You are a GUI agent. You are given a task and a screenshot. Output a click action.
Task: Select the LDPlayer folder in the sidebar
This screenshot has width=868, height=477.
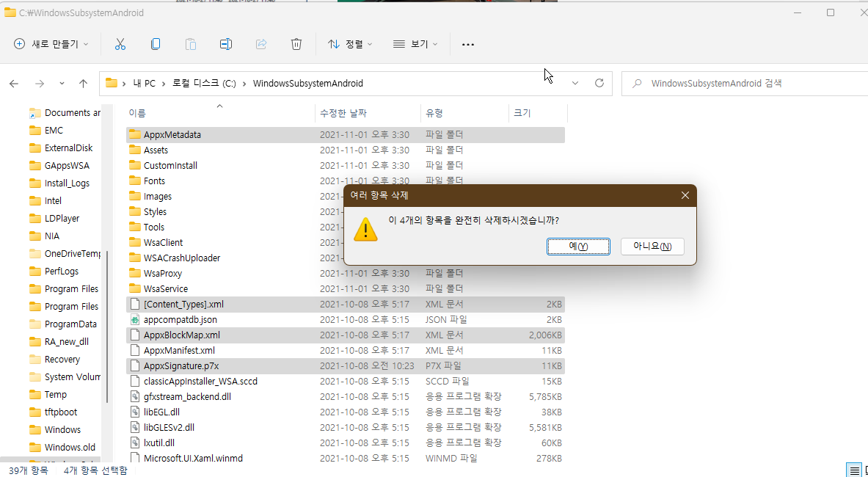click(62, 218)
